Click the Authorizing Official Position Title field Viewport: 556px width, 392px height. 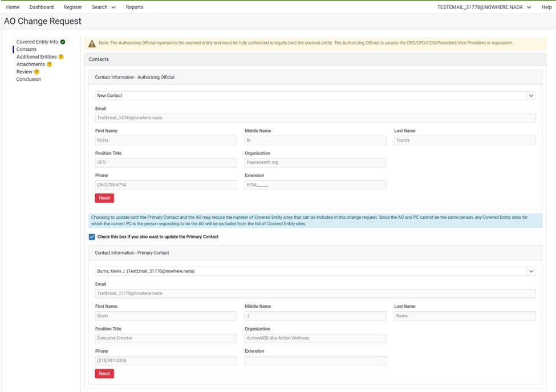pos(165,162)
